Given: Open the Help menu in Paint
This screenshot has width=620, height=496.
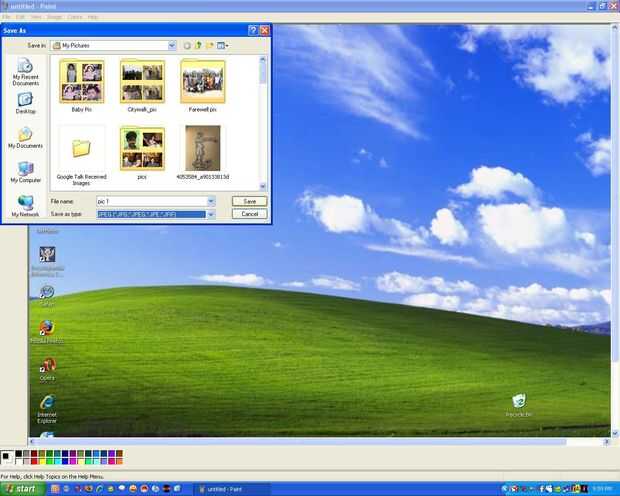Looking at the screenshot, I should [93, 17].
